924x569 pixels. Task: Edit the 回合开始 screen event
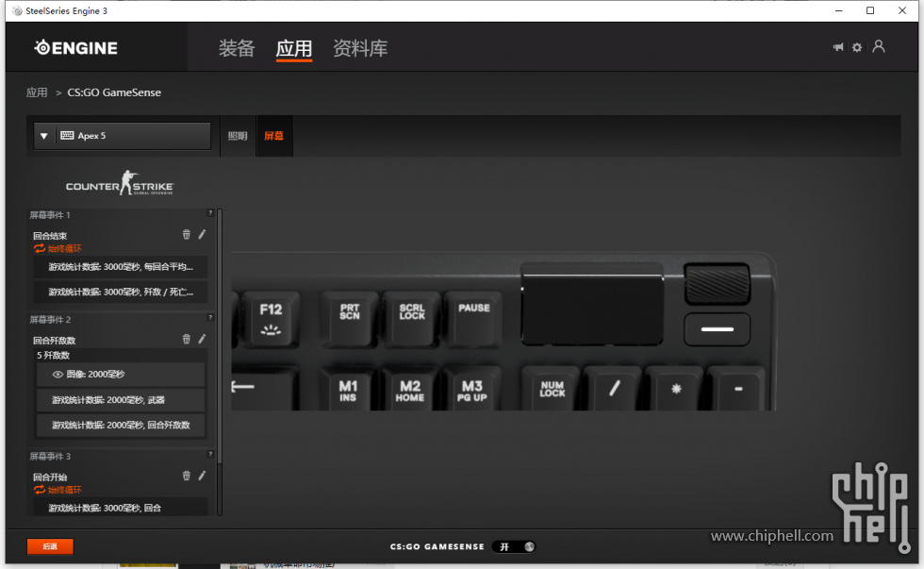point(202,476)
